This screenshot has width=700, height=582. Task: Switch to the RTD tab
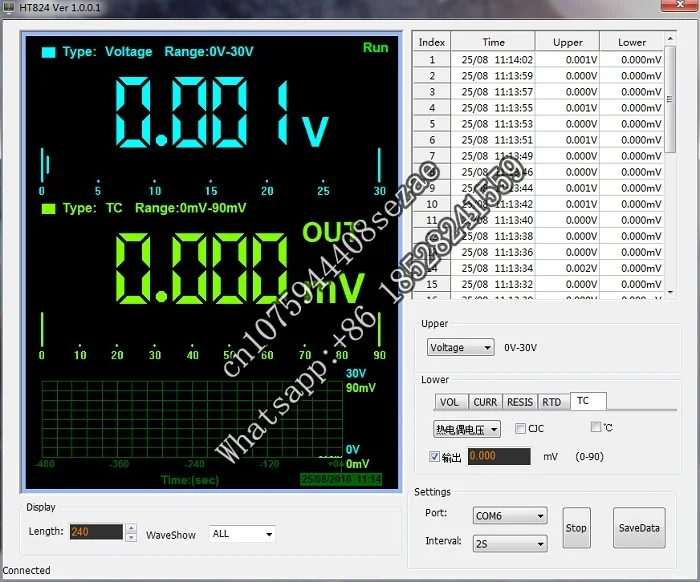[x=554, y=402]
